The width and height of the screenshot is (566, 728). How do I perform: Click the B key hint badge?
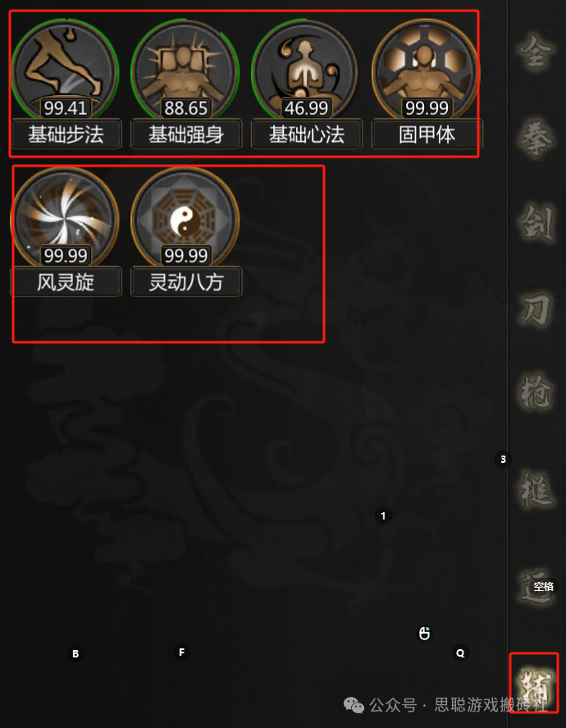pos(75,653)
